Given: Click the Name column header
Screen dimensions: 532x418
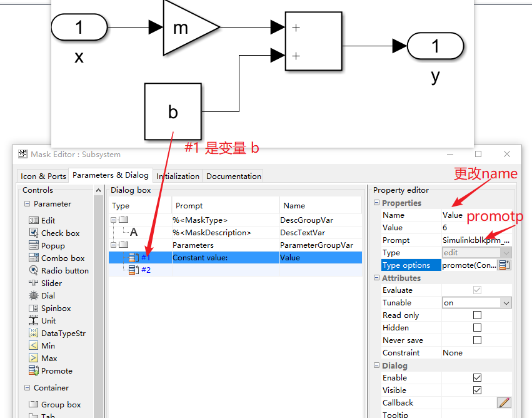Looking at the screenshot, I should (321, 206).
